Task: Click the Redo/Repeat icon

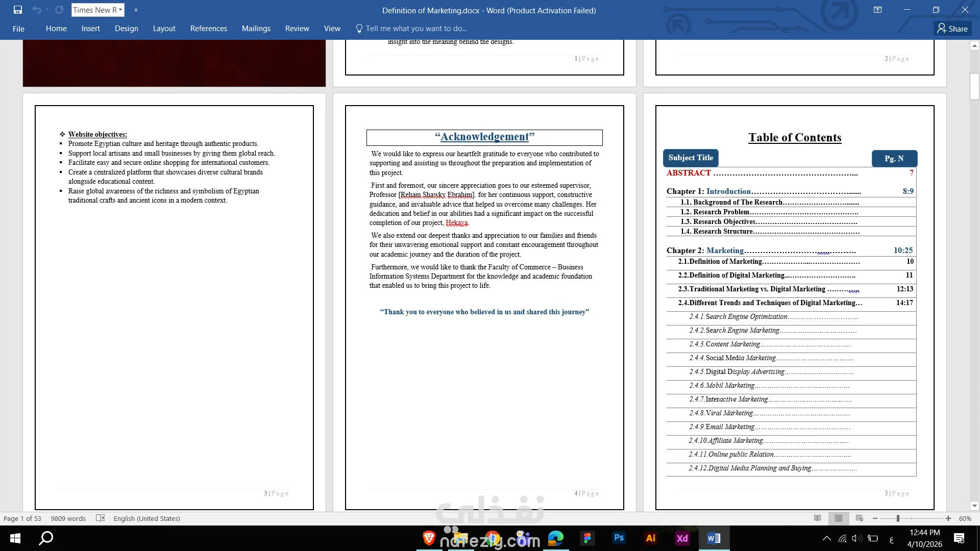Action: (59, 10)
